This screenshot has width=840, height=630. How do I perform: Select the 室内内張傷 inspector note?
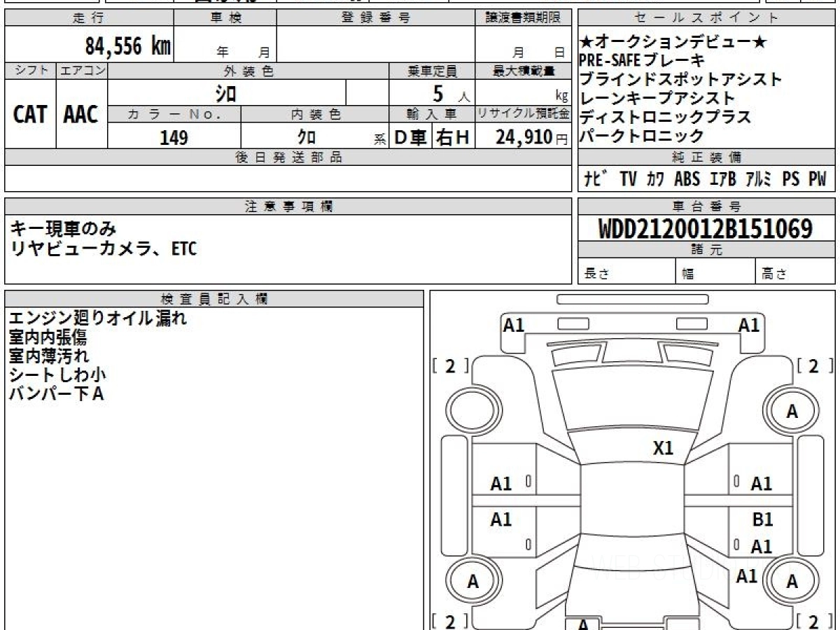click(x=48, y=337)
